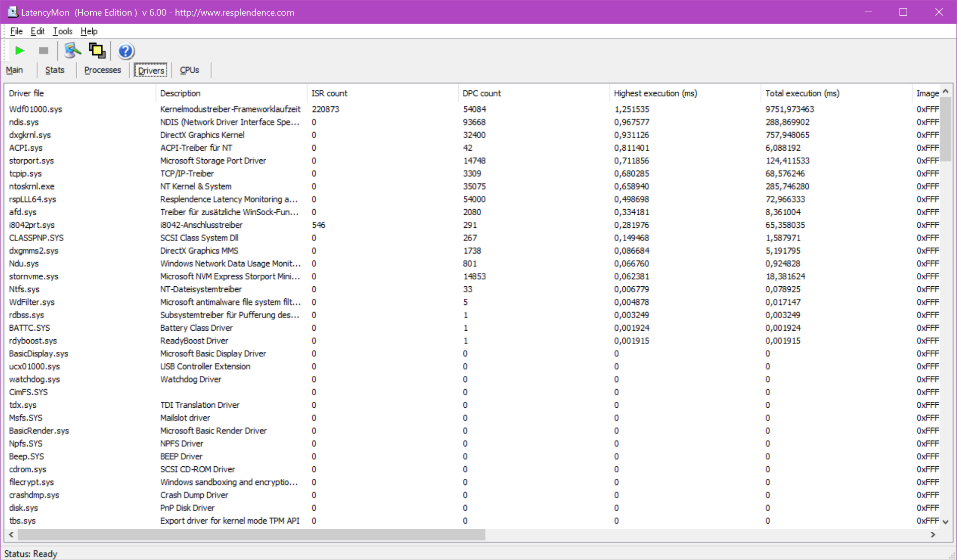Click the yellow overlapping windows toolbar icon

(x=97, y=50)
